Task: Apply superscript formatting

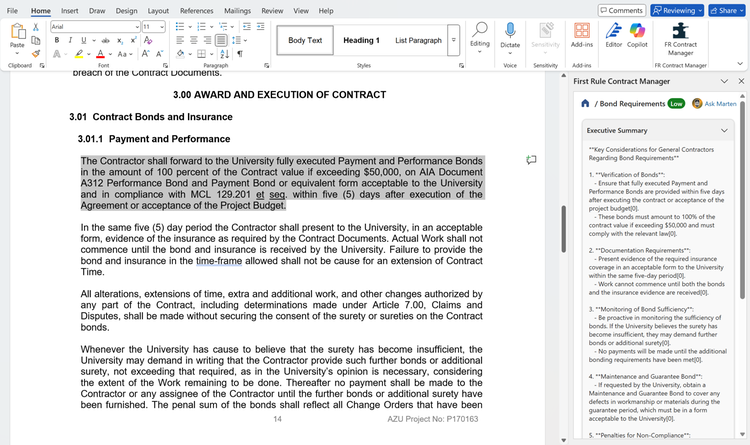Action: [x=133, y=41]
